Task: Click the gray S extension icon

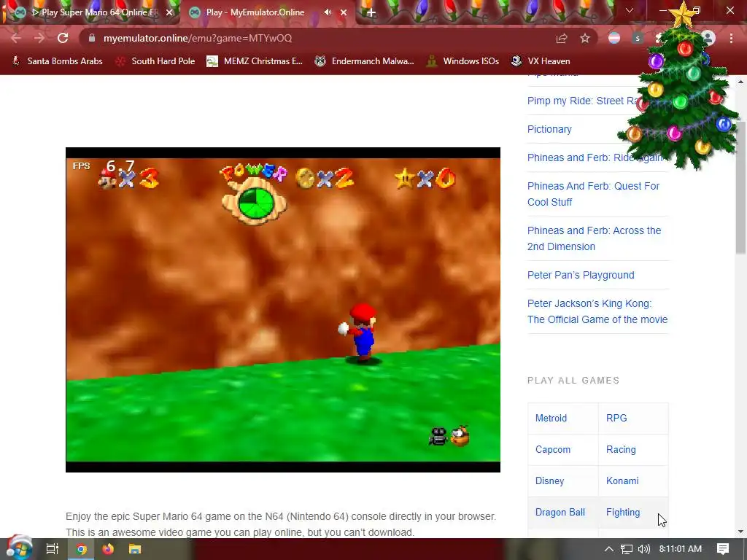Action: click(638, 38)
